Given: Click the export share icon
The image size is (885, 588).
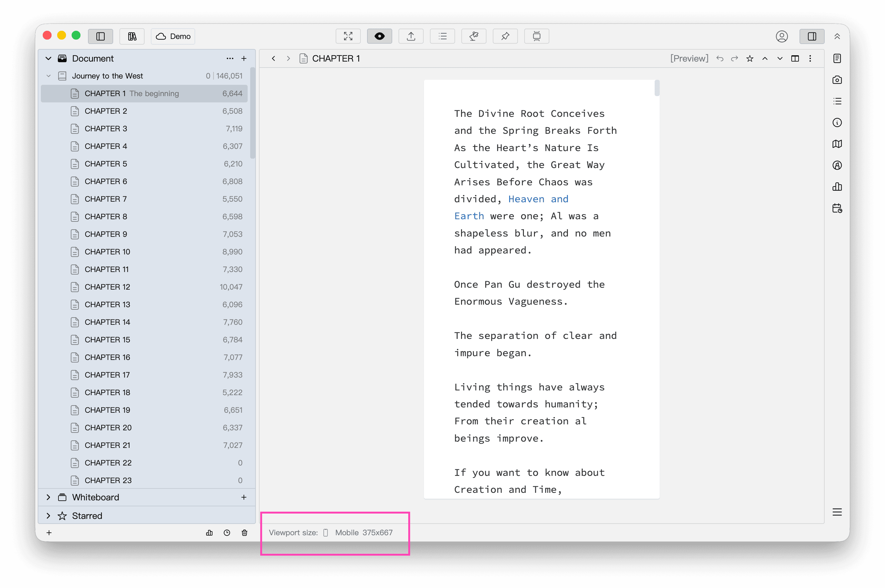Looking at the screenshot, I should [x=411, y=36].
